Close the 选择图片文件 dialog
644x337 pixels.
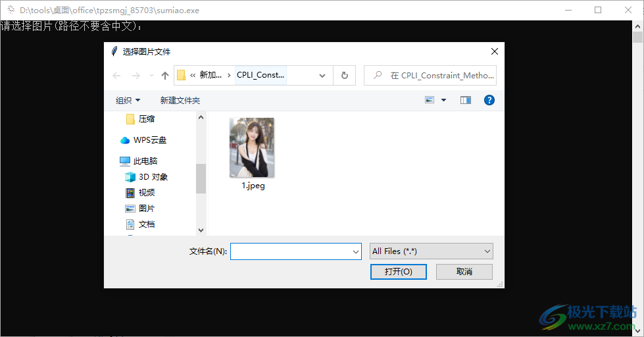coord(495,51)
